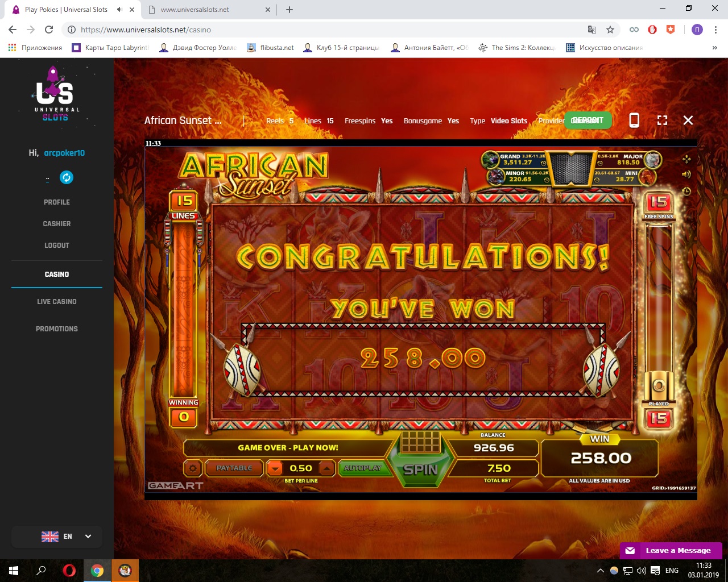
Task: Click the Mini jackpot lion icon
Action: (647, 177)
